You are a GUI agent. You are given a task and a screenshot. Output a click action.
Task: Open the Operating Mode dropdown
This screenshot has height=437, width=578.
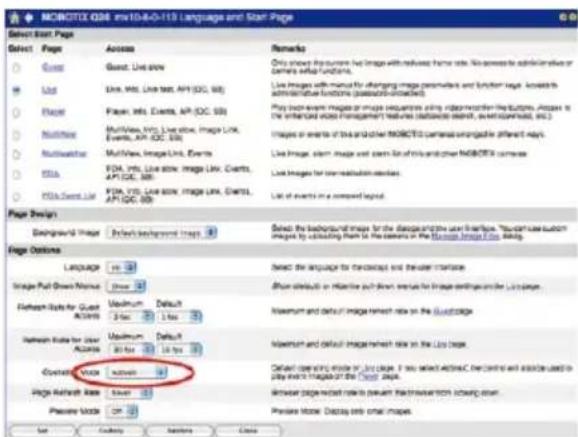coord(137,372)
